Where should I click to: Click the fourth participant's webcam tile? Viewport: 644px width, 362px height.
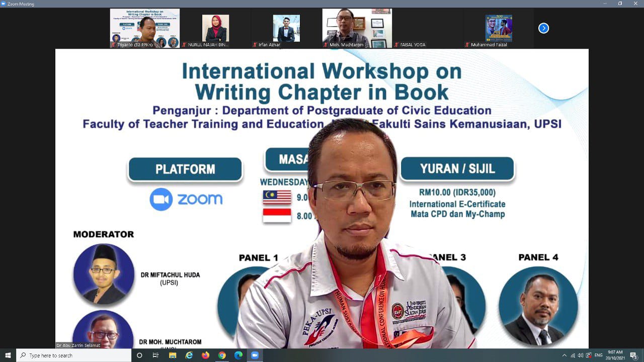357,28
